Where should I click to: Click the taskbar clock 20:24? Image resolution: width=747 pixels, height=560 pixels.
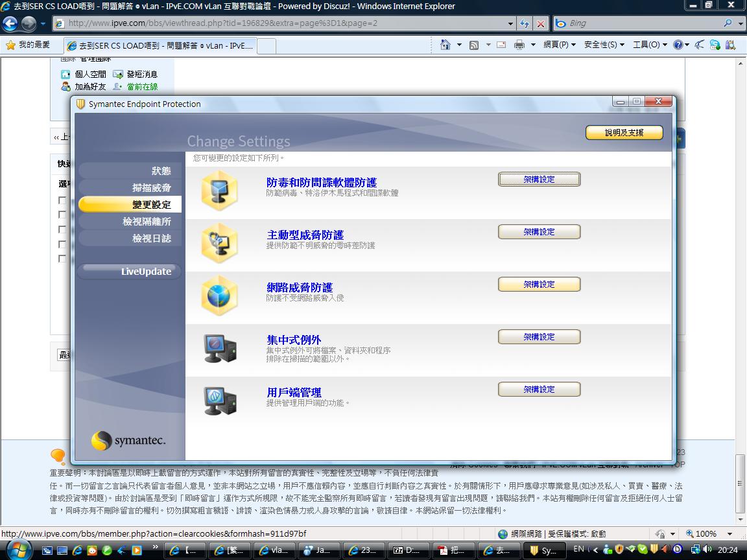point(728,550)
